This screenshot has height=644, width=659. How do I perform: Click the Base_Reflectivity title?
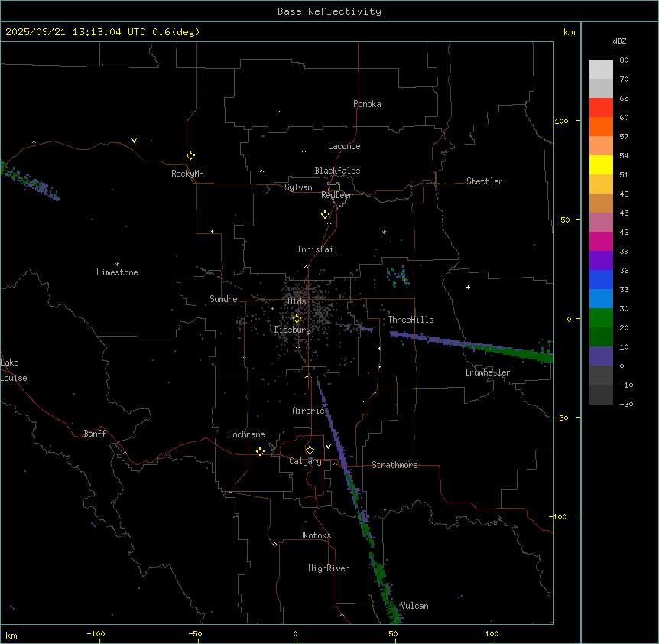329,11
